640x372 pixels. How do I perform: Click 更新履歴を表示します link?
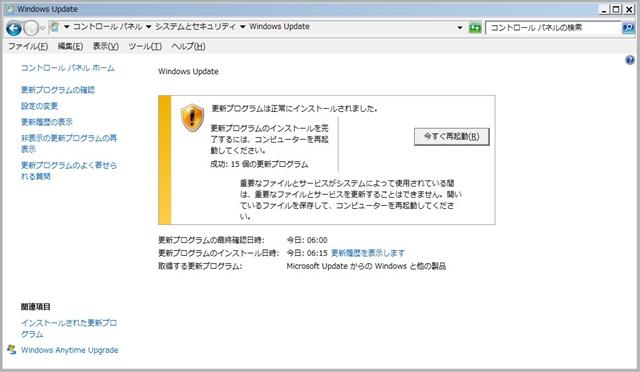point(368,253)
